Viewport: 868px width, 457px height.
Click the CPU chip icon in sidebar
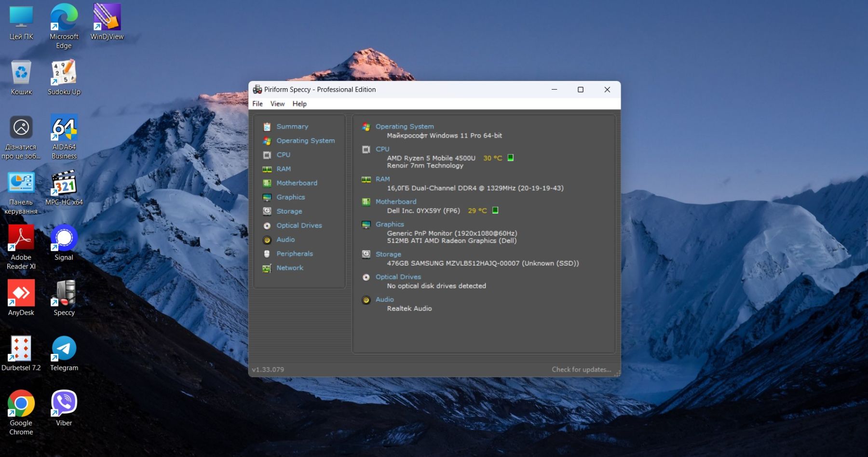pyautogui.click(x=267, y=155)
